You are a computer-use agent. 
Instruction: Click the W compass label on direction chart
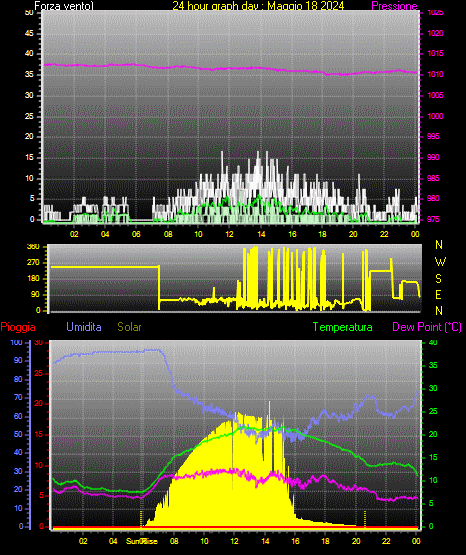pos(440,262)
